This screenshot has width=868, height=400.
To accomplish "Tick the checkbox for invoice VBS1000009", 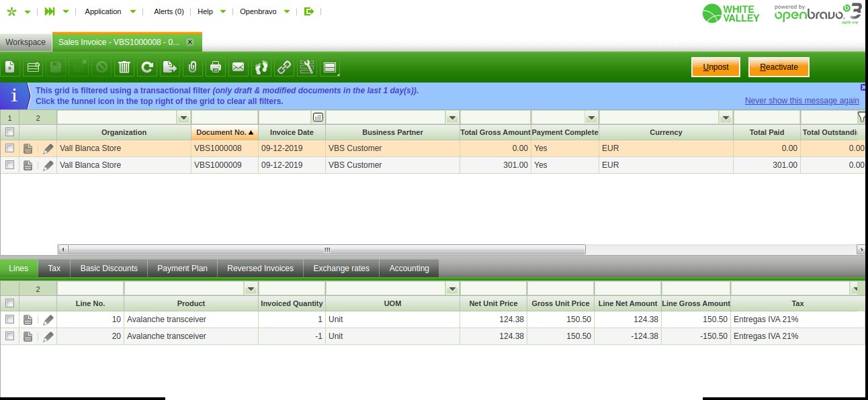I will pos(9,164).
